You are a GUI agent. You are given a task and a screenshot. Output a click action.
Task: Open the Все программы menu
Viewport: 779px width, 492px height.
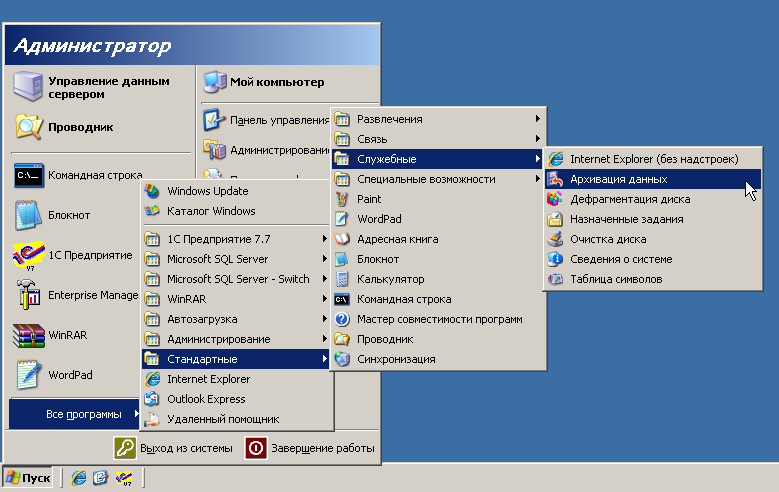click(75, 414)
